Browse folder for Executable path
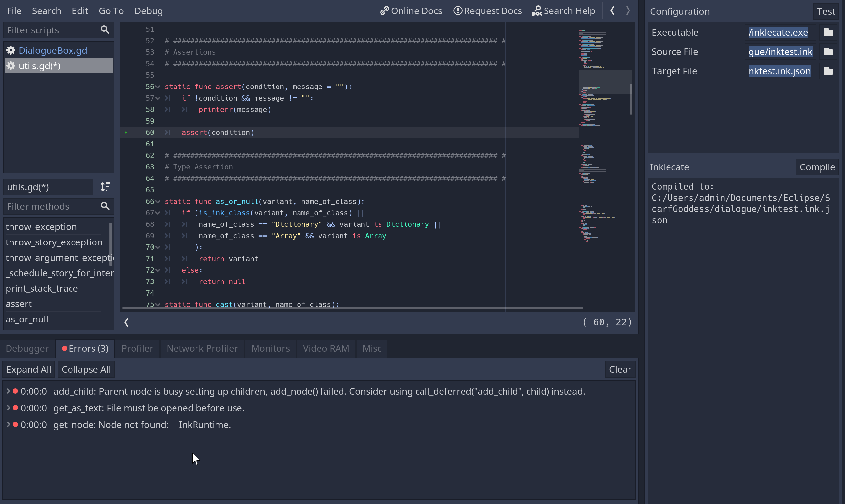Image resolution: width=845 pixels, height=504 pixels. point(828,32)
